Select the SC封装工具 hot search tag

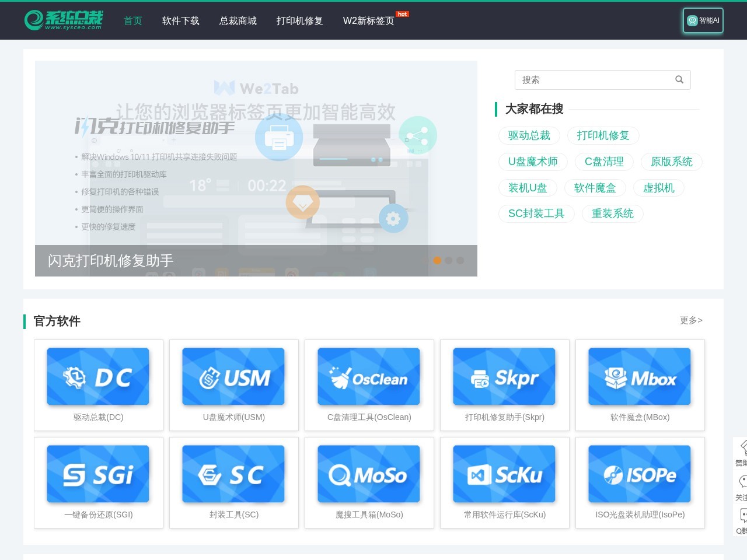coord(536,213)
